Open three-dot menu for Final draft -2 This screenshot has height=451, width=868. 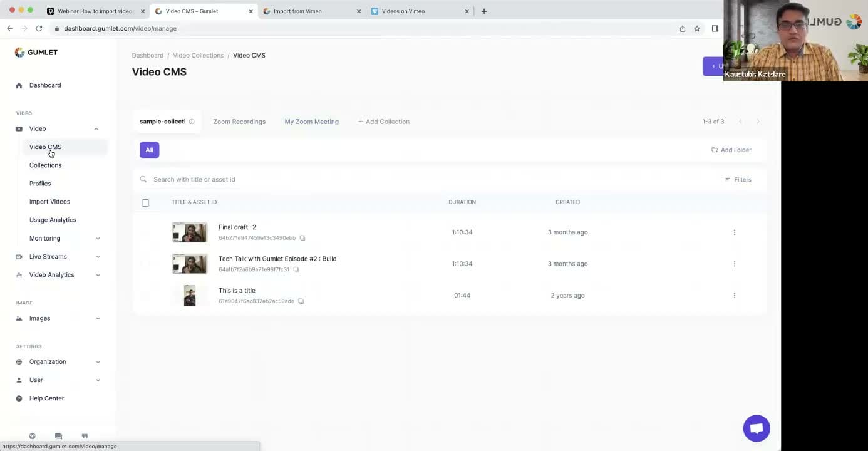[734, 232]
